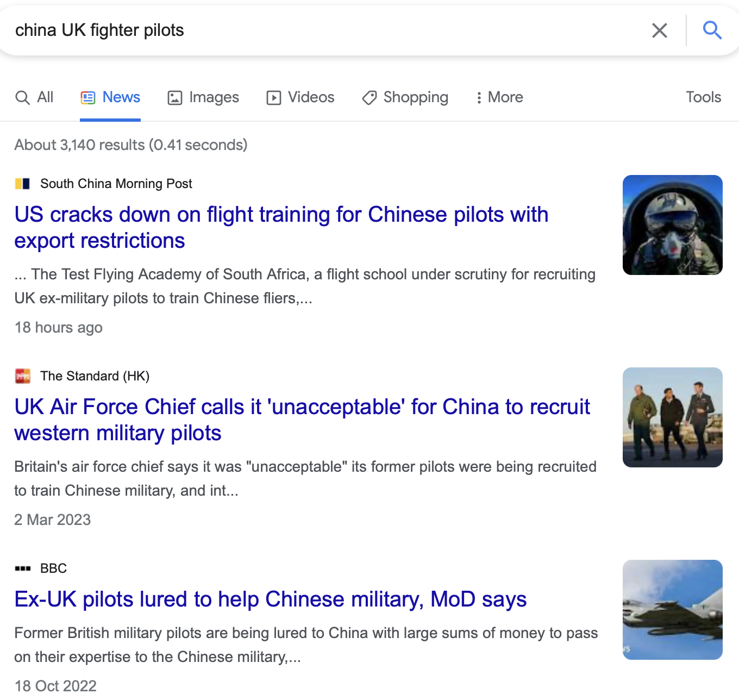This screenshot has width=739, height=700.
Task: Open the fighter jet thumbnail image
Action: pyautogui.click(x=673, y=610)
